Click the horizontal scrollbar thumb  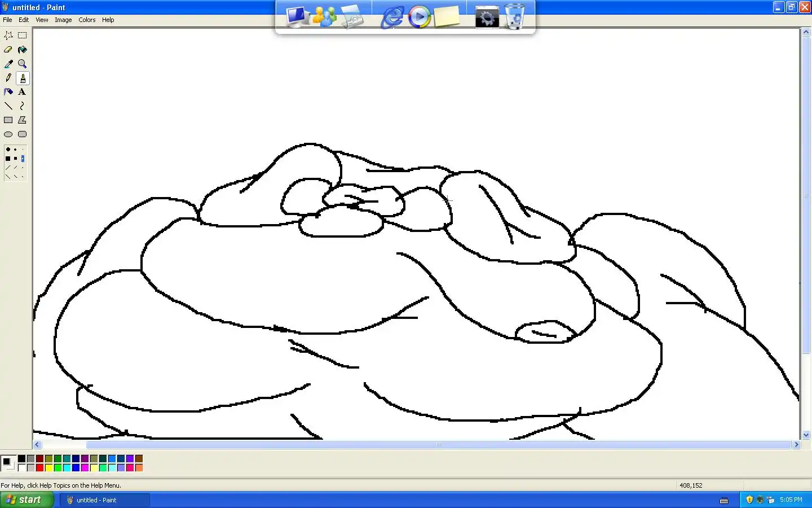point(439,445)
